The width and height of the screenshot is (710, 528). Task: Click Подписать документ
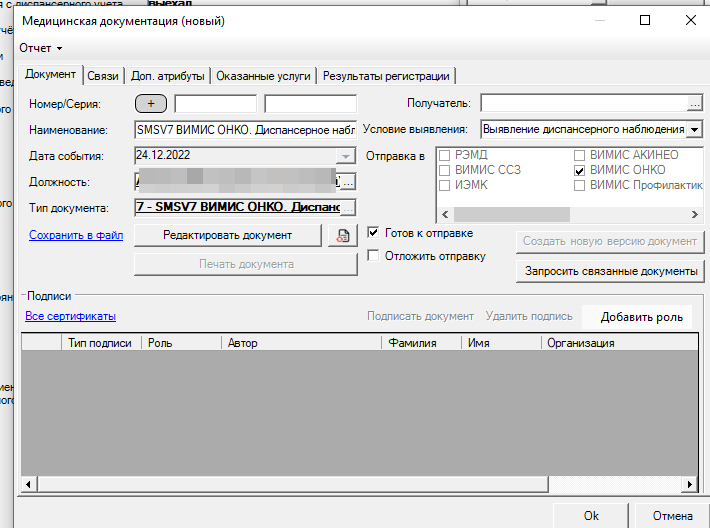click(420, 316)
